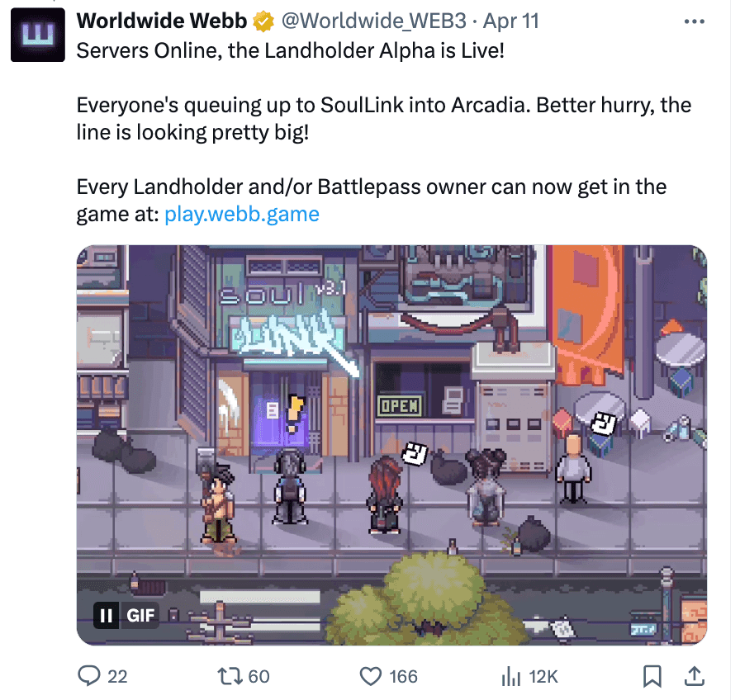Open the three-dot more options menu
Screen dimensions: 740x700
(x=694, y=21)
